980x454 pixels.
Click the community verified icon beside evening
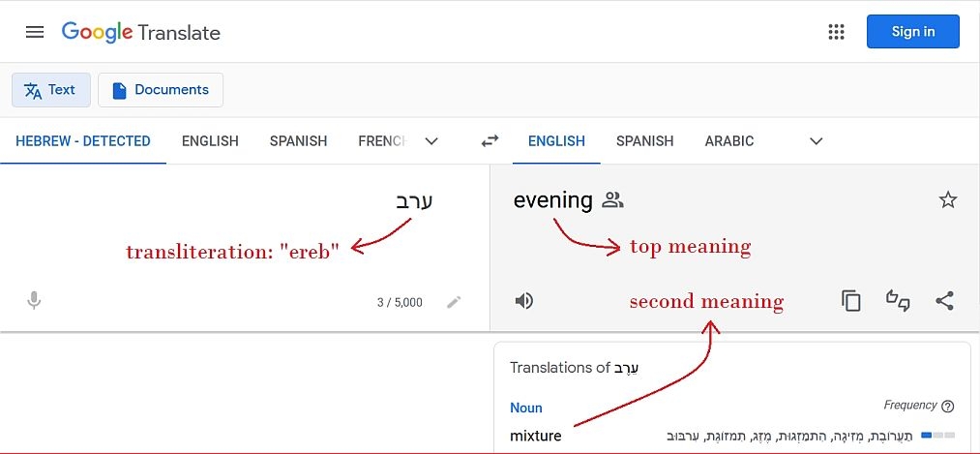(x=612, y=200)
